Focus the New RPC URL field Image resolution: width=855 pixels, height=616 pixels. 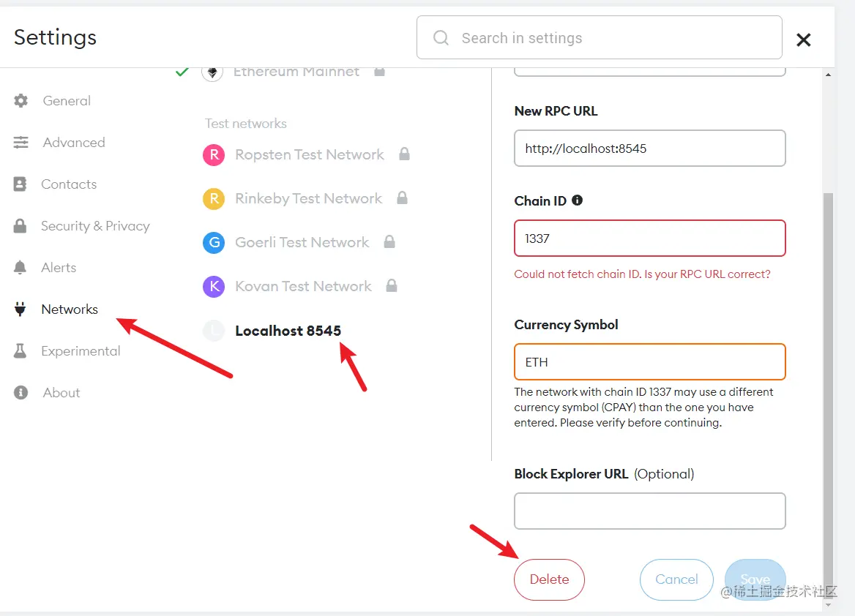[x=649, y=149]
